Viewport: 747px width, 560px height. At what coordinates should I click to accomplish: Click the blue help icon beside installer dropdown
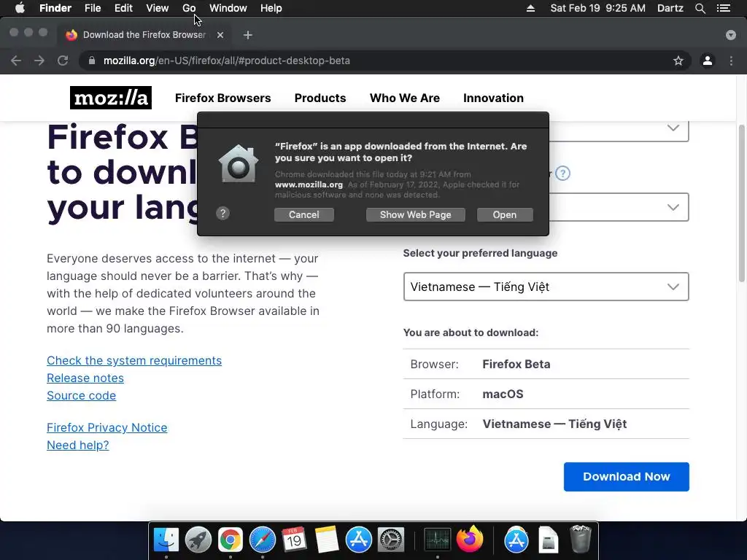(x=562, y=174)
